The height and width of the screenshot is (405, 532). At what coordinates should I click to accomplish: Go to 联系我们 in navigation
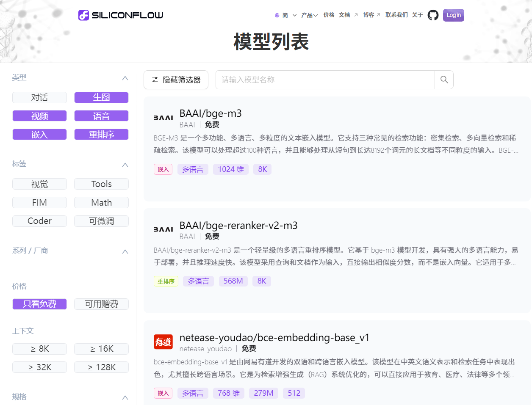coord(396,15)
